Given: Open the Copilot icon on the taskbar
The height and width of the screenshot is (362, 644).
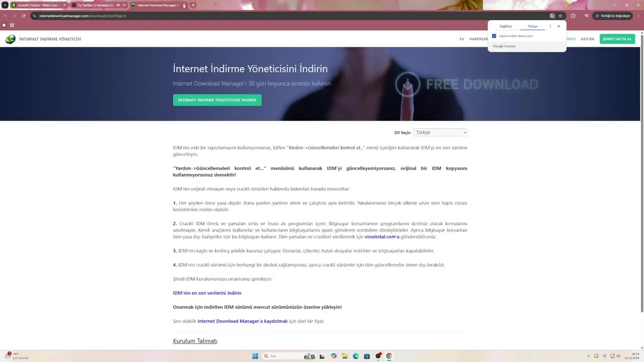Looking at the screenshot, I should [x=334, y=356].
